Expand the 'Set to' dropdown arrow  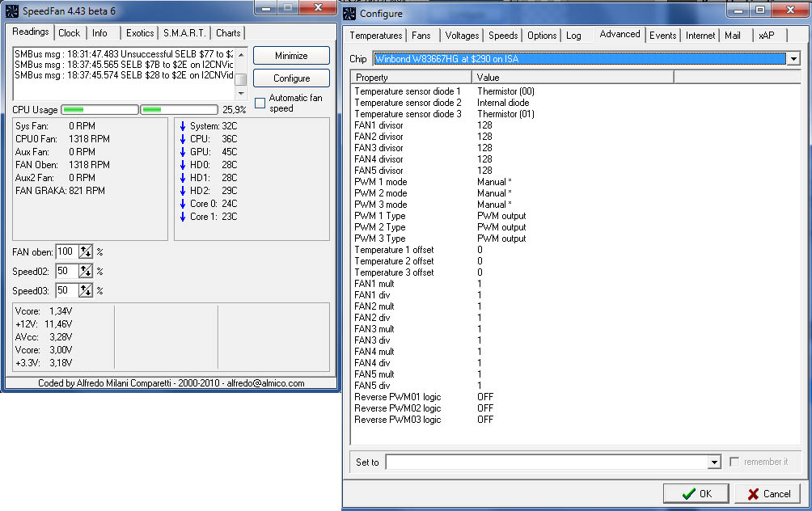click(714, 462)
